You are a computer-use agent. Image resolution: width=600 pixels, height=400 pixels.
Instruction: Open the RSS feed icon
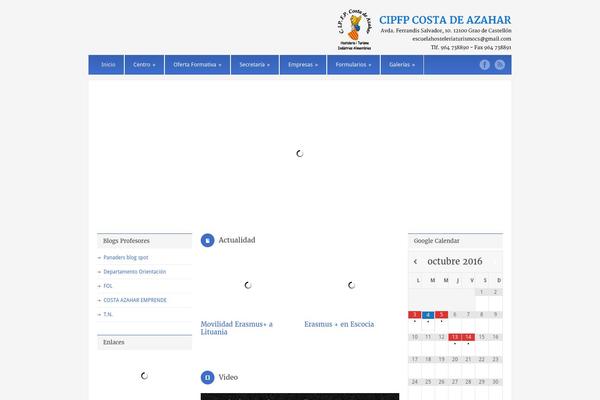499,65
